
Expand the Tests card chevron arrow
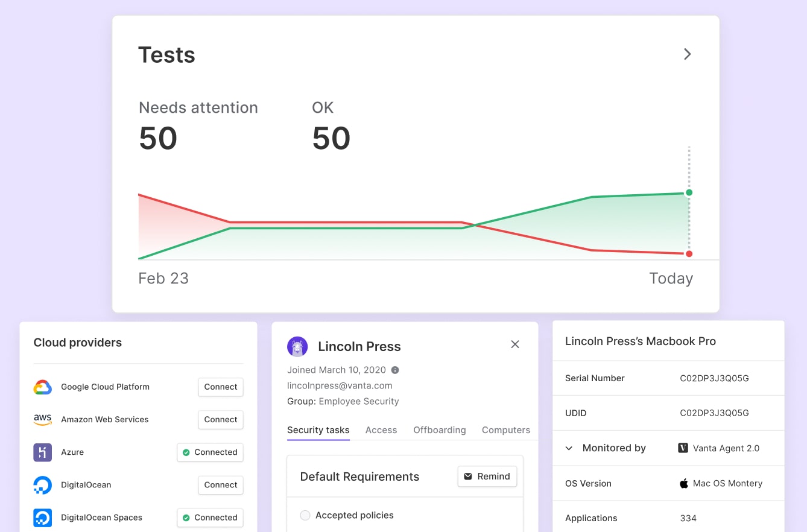click(687, 54)
